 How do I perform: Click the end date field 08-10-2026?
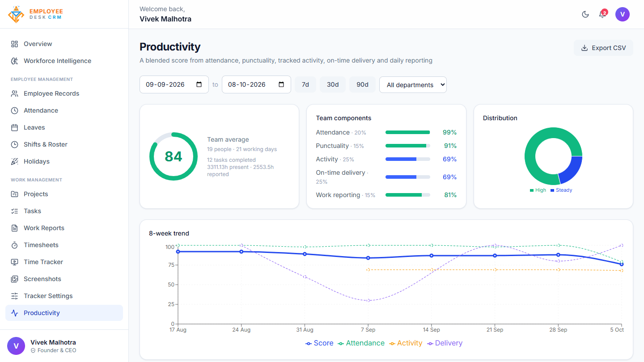coord(256,84)
